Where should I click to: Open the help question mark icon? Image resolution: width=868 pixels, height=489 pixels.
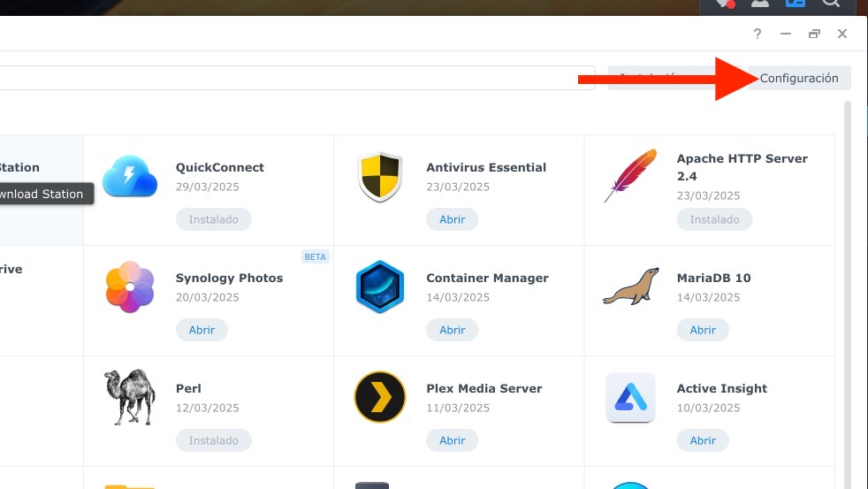click(x=758, y=34)
